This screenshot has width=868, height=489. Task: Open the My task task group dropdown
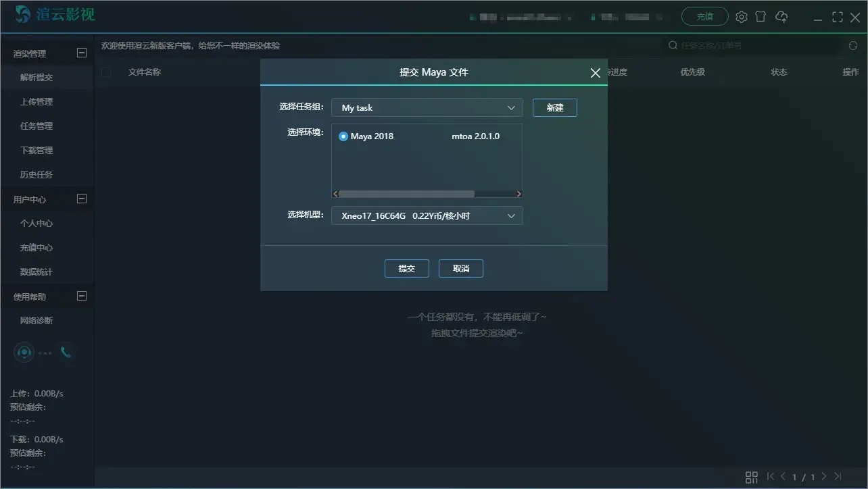coord(427,107)
